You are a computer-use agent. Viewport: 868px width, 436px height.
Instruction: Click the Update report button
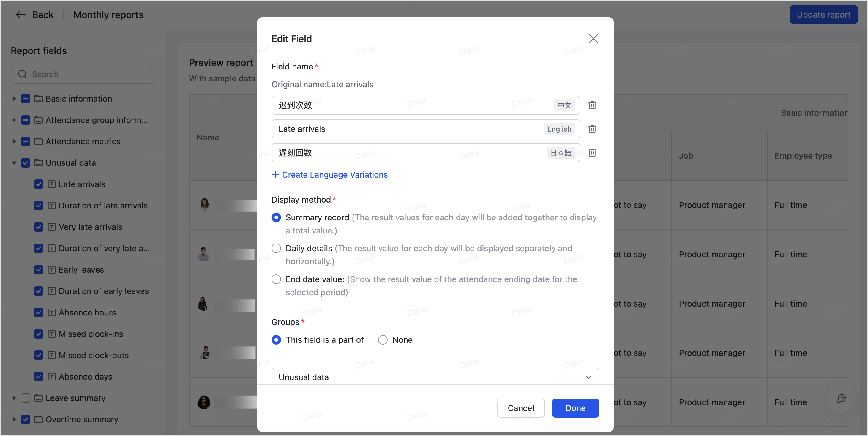823,15
